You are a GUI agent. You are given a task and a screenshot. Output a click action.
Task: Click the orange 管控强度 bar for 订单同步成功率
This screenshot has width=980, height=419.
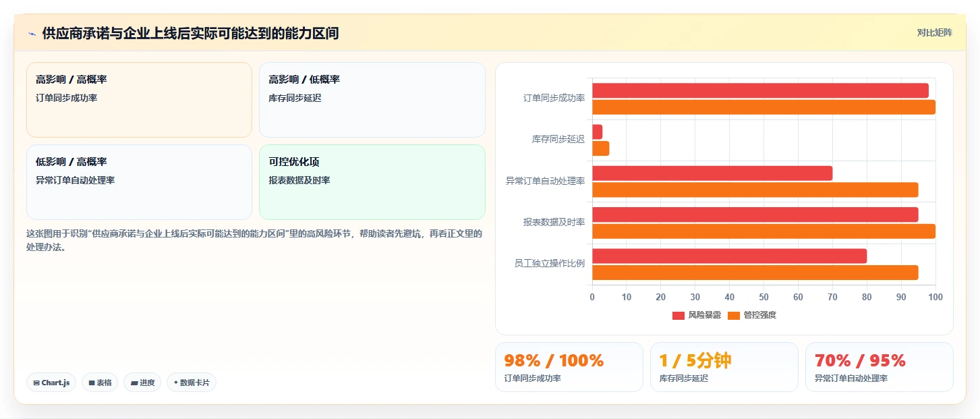pos(763,107)
